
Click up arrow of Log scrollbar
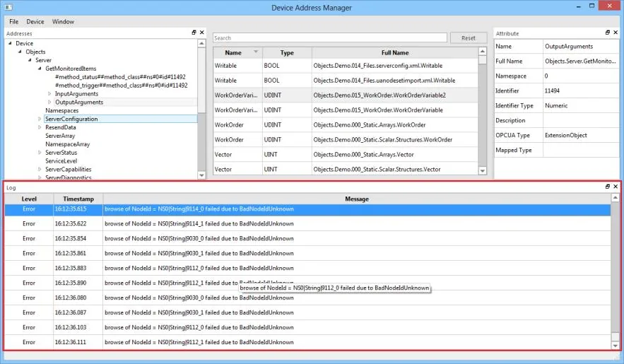pos(616,198)
